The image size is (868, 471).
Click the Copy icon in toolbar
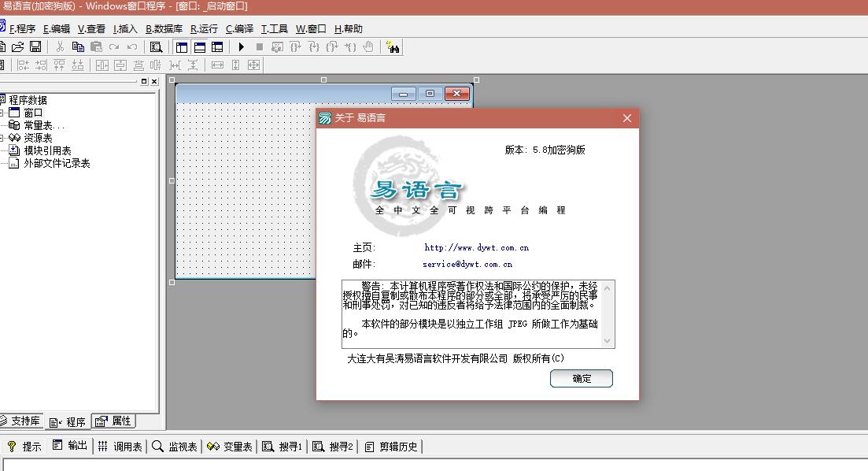tap(78, 47)
